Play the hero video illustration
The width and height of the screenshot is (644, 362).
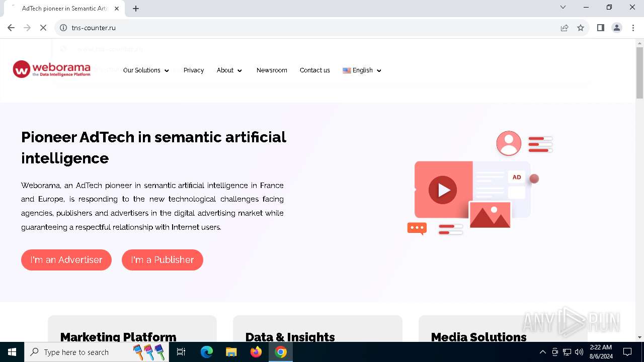coord(443,190)
